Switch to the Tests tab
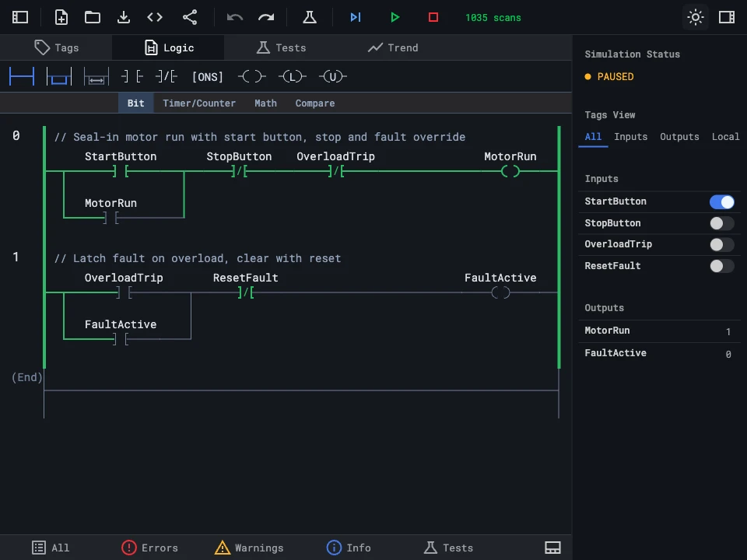 (281, 47)
